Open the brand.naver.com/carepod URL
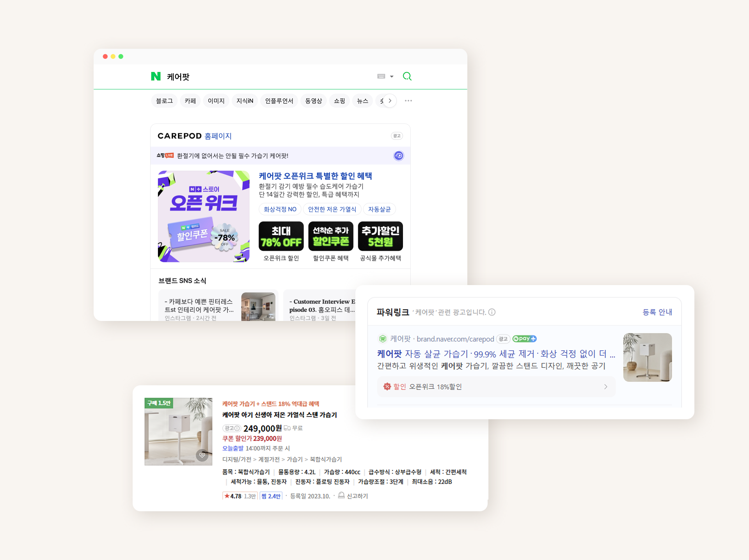This screenshot has width=749, height=560. pos(455,339)
